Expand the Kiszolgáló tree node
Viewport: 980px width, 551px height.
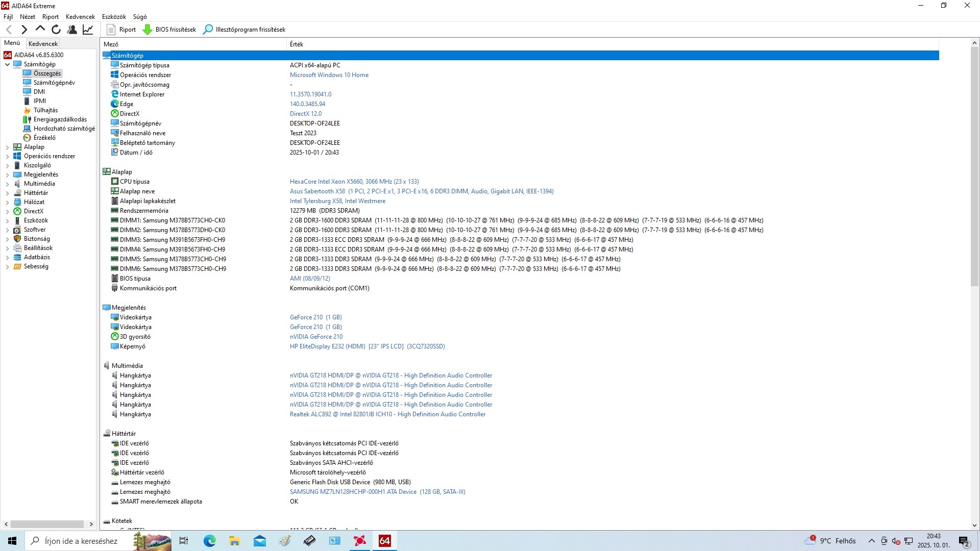point(8,165)
